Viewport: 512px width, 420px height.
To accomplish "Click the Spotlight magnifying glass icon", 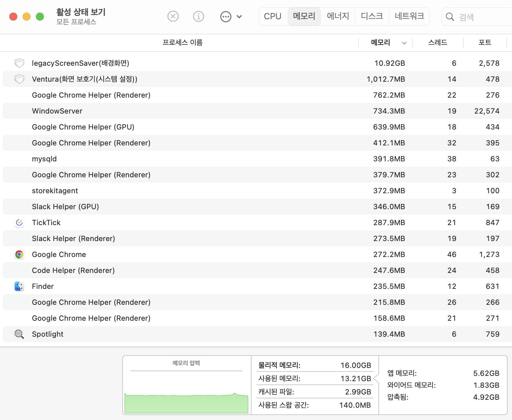I will (19, 334).
